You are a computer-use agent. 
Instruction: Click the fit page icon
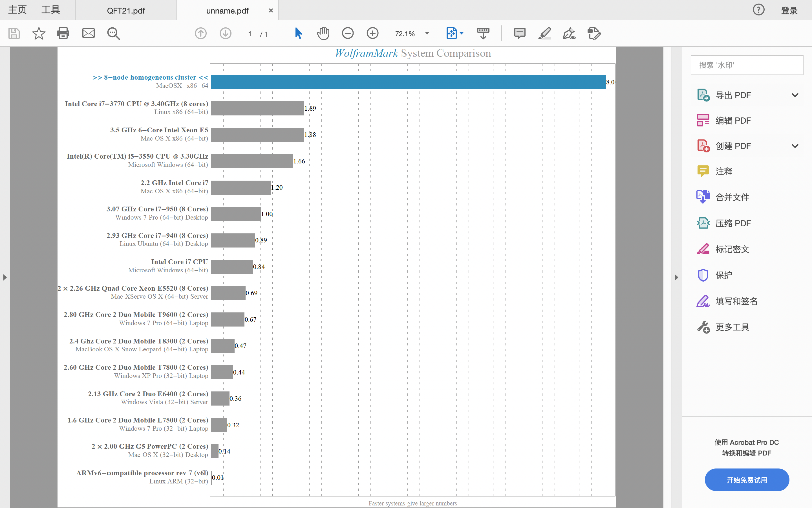point(452,33)
